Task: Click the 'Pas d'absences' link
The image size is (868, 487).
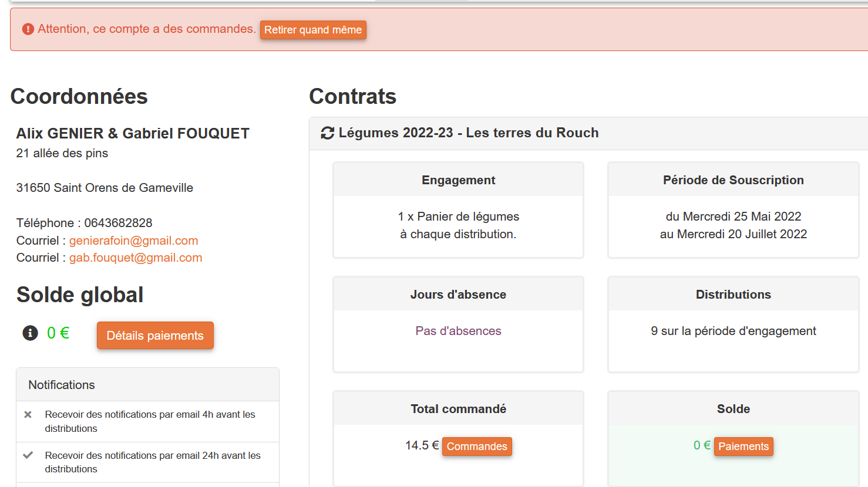Action: click(x=458, y=331)
